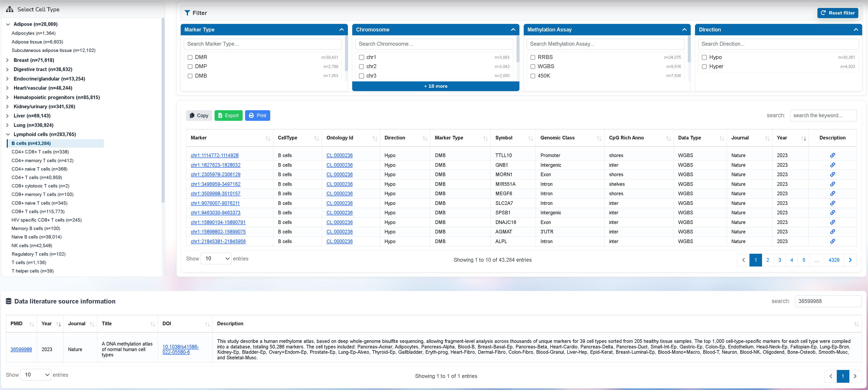The image size is (868, 390).
Task: Open description link for DNAJC16 row
Action: tap(832, 222)
